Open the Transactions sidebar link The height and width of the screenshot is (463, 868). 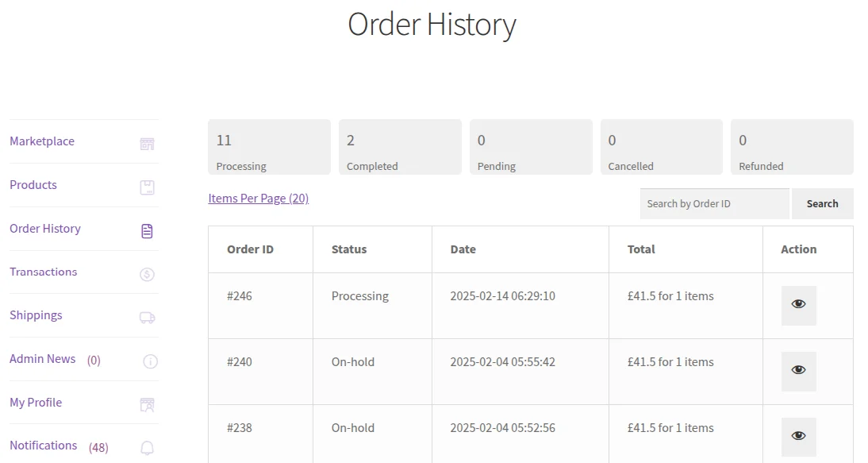point(43,272)
